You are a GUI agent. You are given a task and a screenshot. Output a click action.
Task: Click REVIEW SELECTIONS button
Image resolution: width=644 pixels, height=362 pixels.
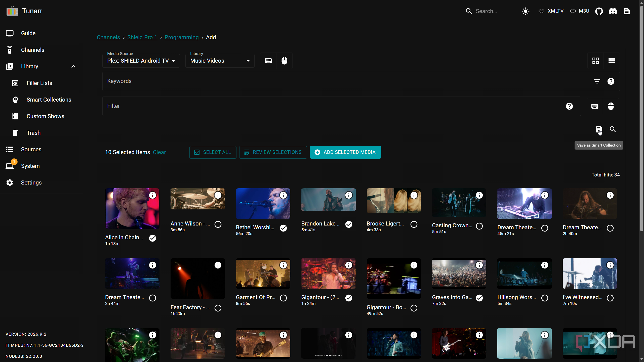(273, 152)
